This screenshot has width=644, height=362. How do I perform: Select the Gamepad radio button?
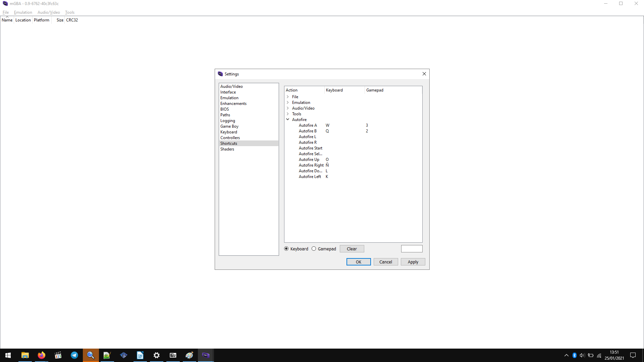[x=314, y=248]
